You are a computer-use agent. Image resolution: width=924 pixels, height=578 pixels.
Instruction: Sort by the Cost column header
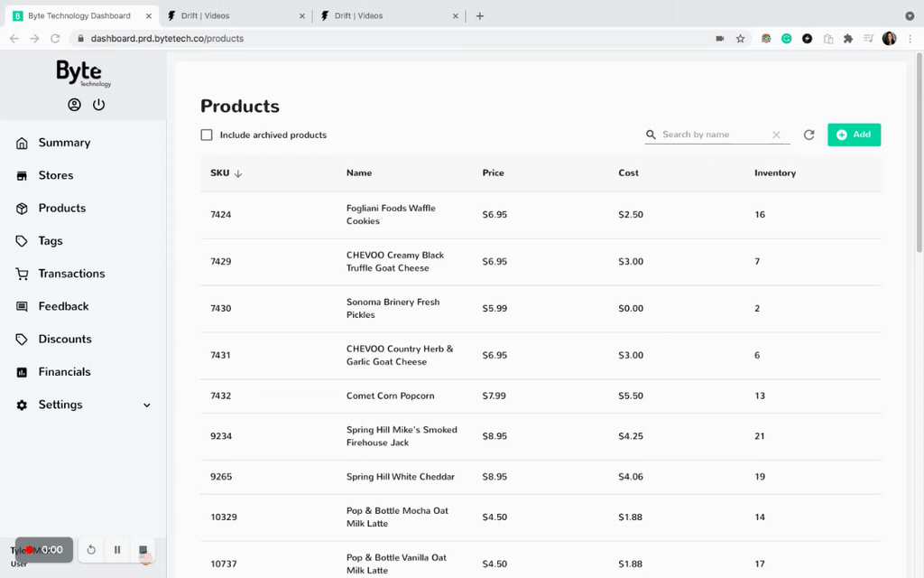pyautogui.click(x=628, y=172)
